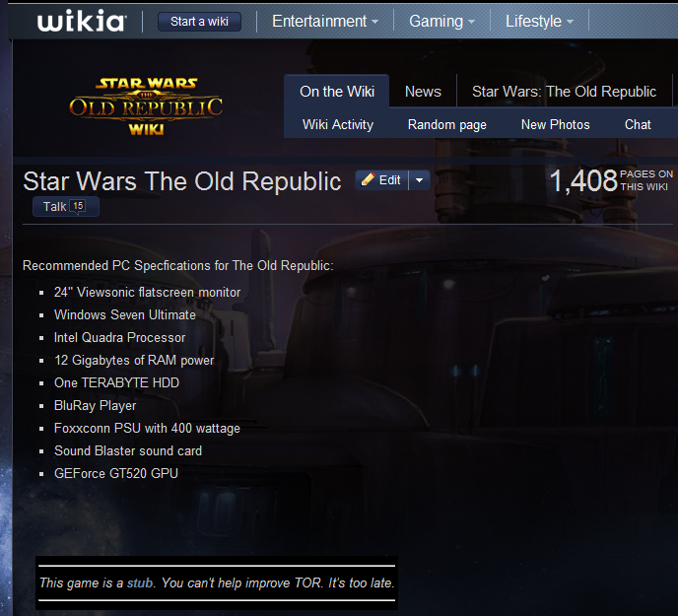Open the Chat link
678x616 pixels.
pyautogui.click(x=638, y=124)
